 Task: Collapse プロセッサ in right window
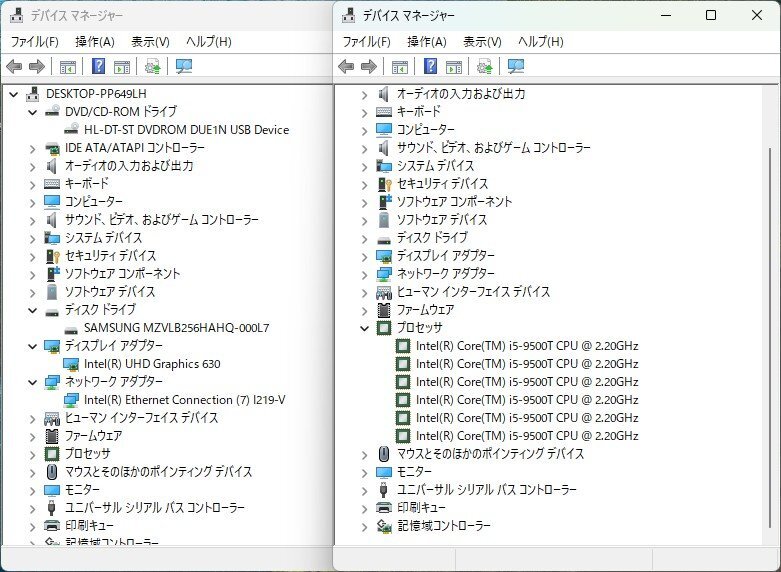tap(365, 328)
